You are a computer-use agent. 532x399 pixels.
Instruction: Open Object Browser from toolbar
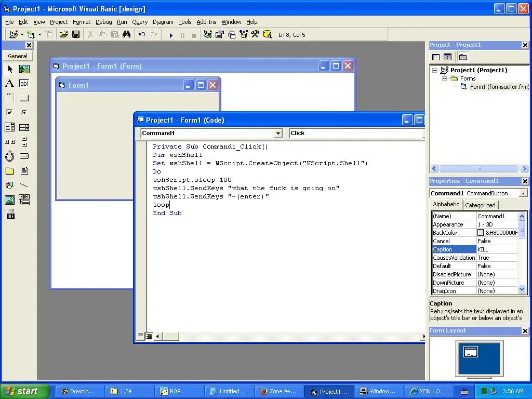point(244,34)
